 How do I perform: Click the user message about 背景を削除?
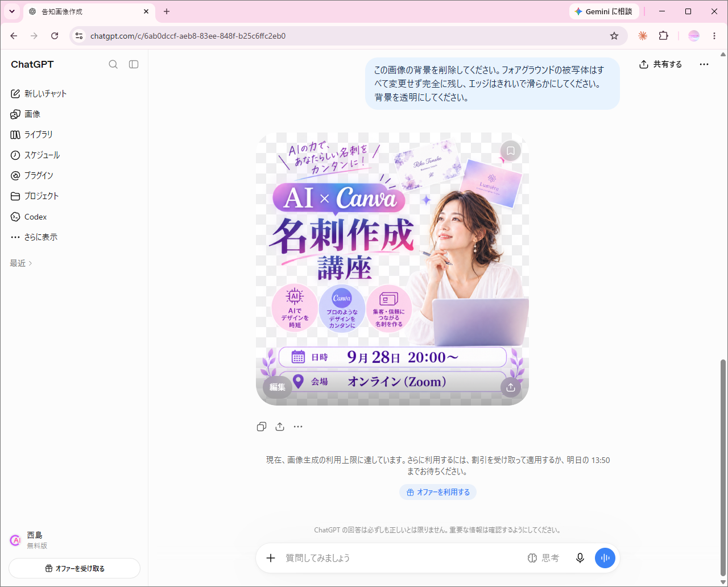[493, 84]
